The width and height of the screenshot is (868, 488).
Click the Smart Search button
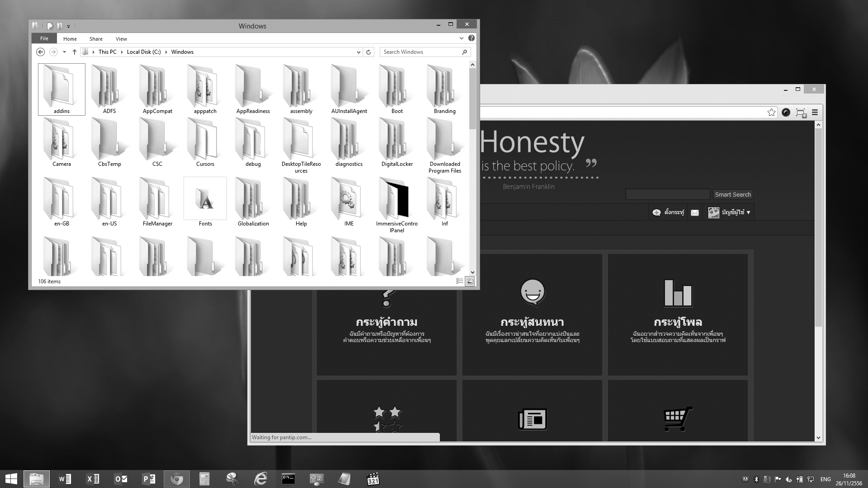732,194
